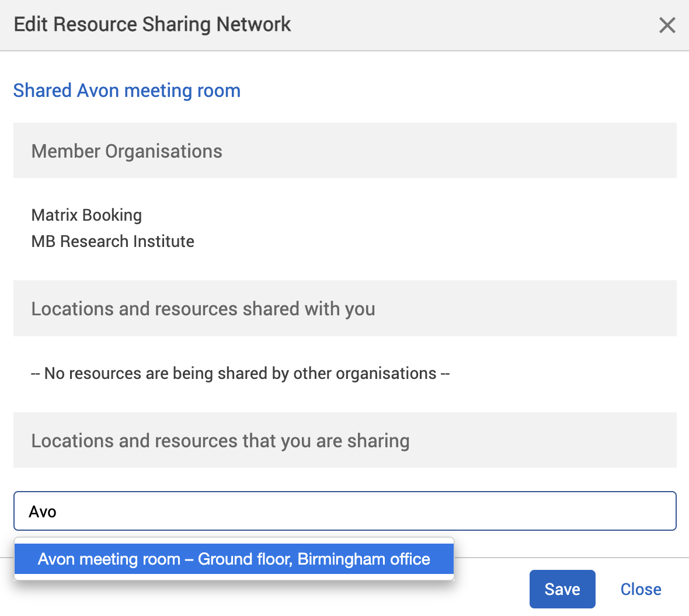Click the Close button
The width and height of the screenshot is (689, 616).
[641, 589]
